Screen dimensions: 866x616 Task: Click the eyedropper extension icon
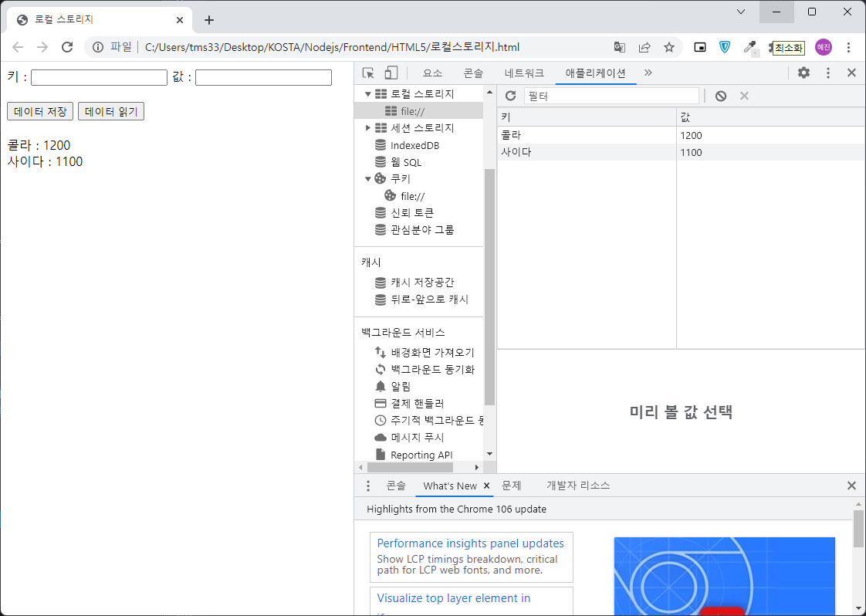pos(750,48)
